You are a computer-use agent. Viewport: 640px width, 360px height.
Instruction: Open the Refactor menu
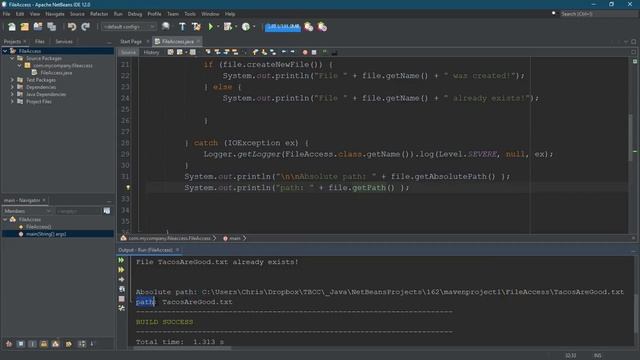99,14
